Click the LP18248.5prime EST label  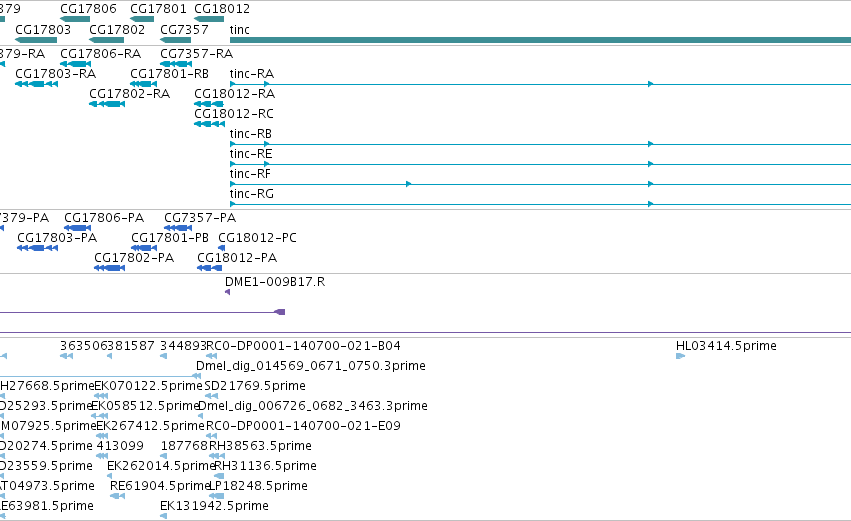(x=258, y=487)
